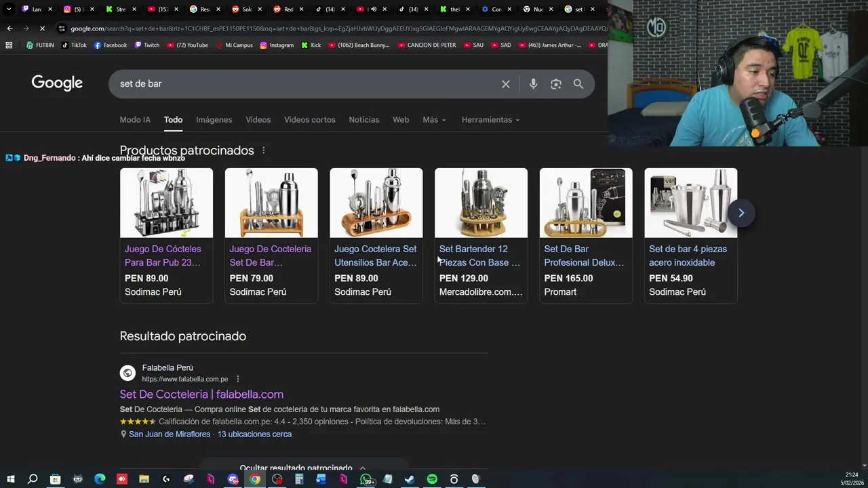The width and height of the screenshot is (868, 488).
Task: Select the Web search tab
Action: [x=401, y=120]
